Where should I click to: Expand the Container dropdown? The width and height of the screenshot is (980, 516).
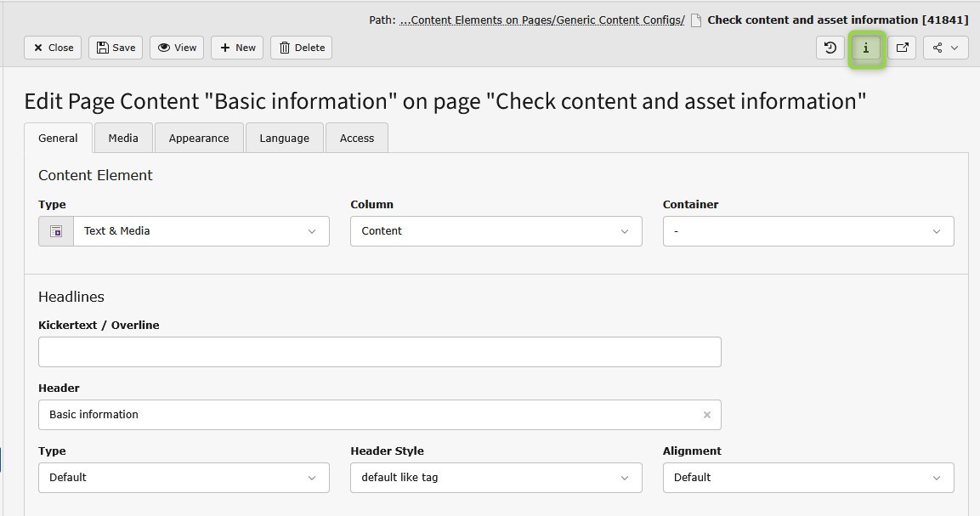807,231
